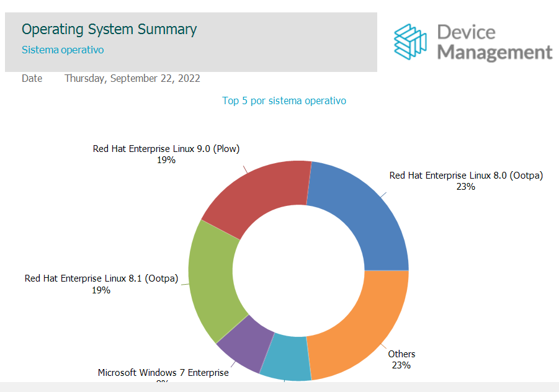Viewport: 559px width, 392px height.
Task: Click the Red Hat Enterprise Linux 8.0 (Ootpa) label
Action: [466, 176]
